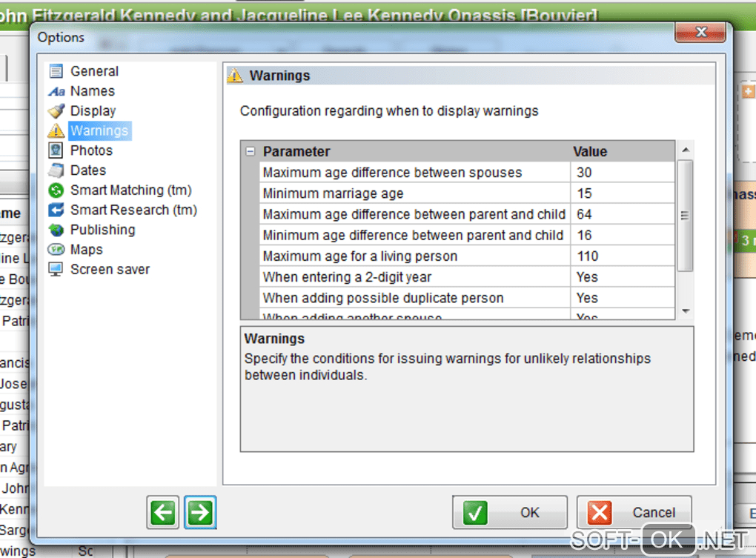Toggle Yes value for 2-digit year warning

click(623, 277)
